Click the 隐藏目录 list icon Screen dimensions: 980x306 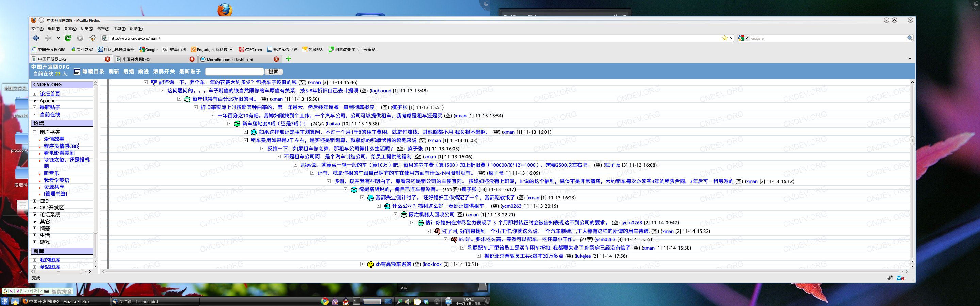point(77,71)
